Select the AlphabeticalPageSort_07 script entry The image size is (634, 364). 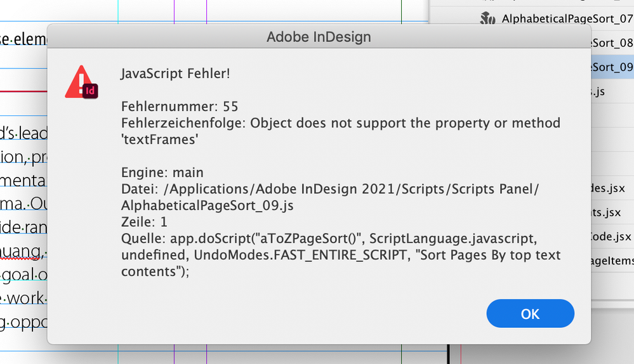(567, 18)
